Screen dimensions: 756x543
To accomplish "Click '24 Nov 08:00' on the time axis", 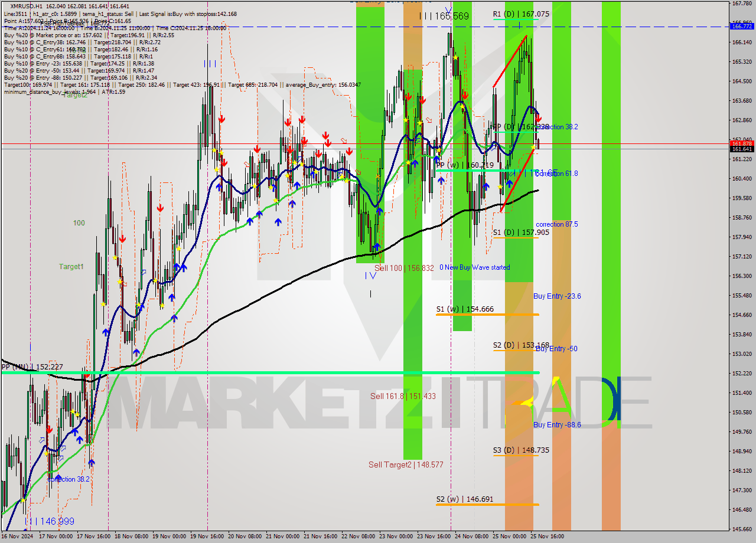I will (x=471, y=537).
